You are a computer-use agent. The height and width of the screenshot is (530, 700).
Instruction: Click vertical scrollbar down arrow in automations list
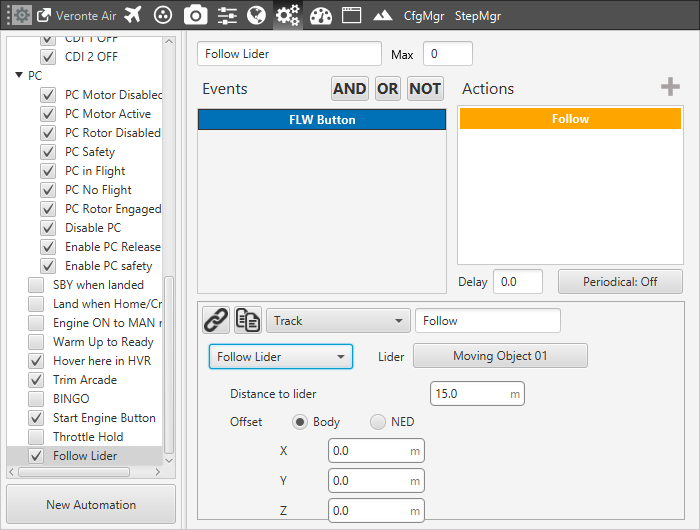click(x=169, y=460)
